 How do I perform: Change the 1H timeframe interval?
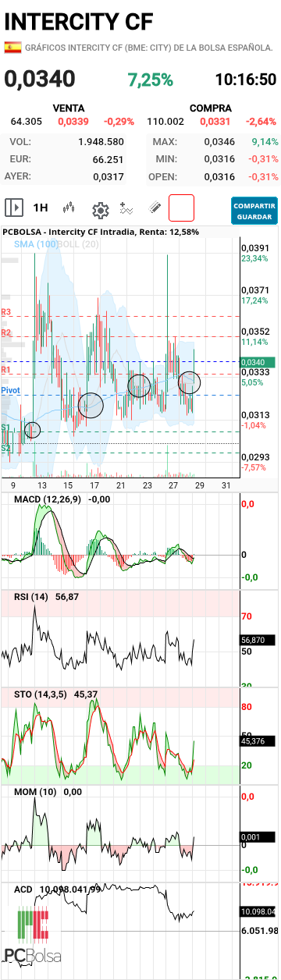click(x=40, y=208)
